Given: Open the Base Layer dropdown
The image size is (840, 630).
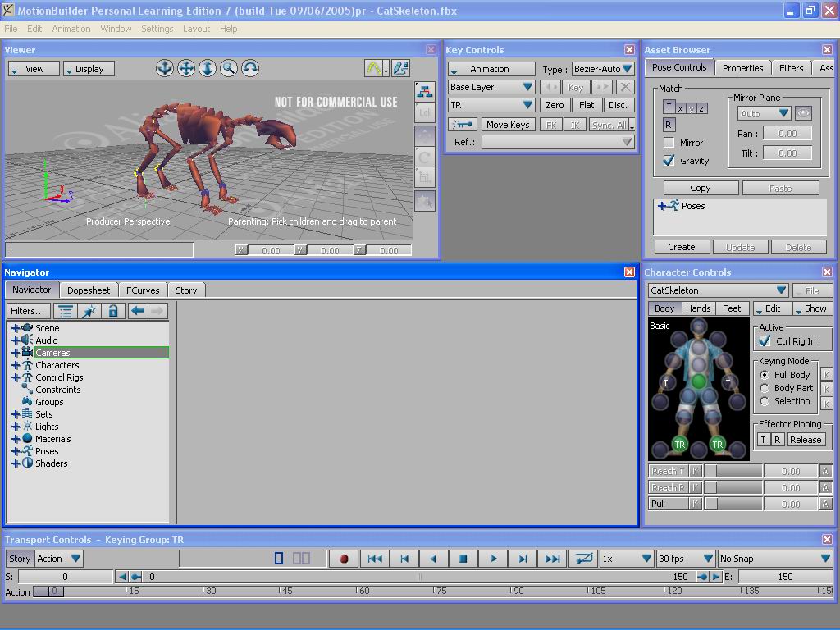Looking at the screenshot, I should coord(491,87).
